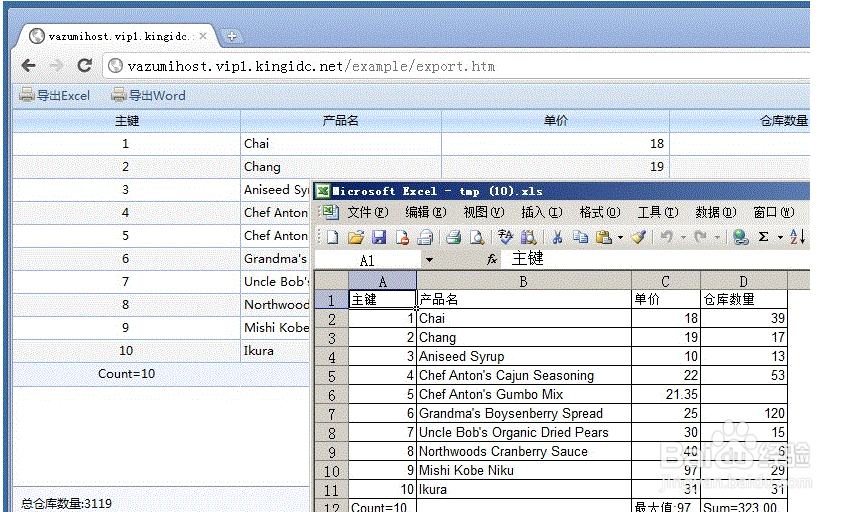
Task: Select column B header in Excel
Action: pyautogui.click(x=524, y=281)
